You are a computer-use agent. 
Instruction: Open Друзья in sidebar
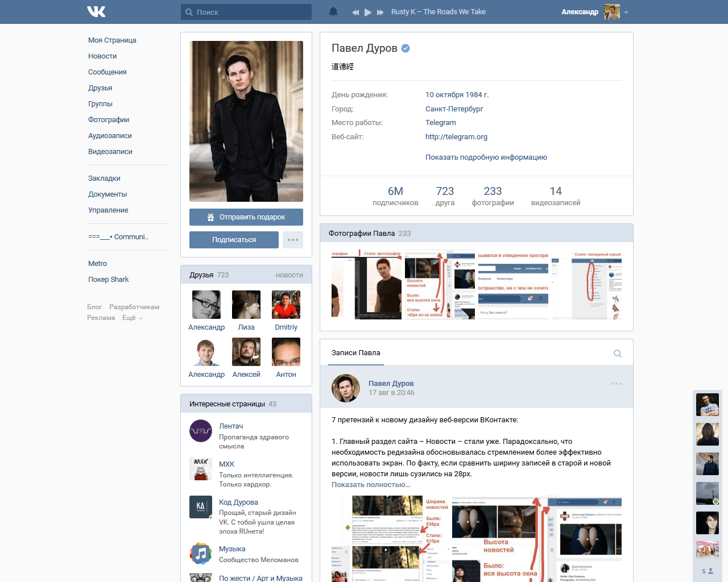point(100,88)
